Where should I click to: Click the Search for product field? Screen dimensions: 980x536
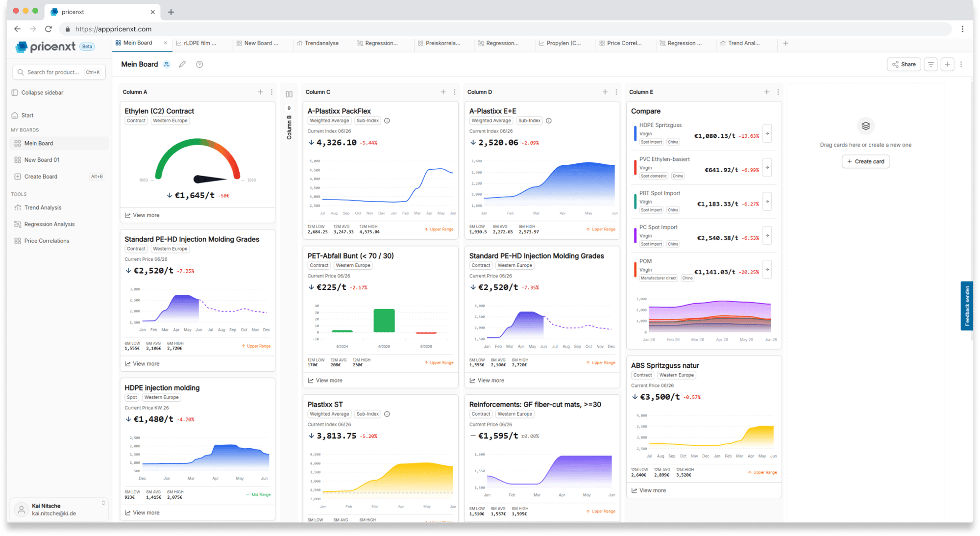tap(59, 72)
